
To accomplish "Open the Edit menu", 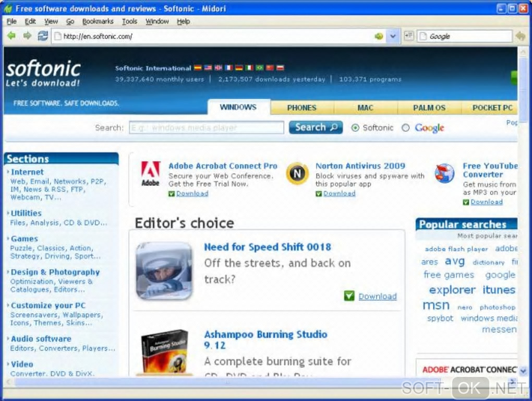I will (30, 21).
